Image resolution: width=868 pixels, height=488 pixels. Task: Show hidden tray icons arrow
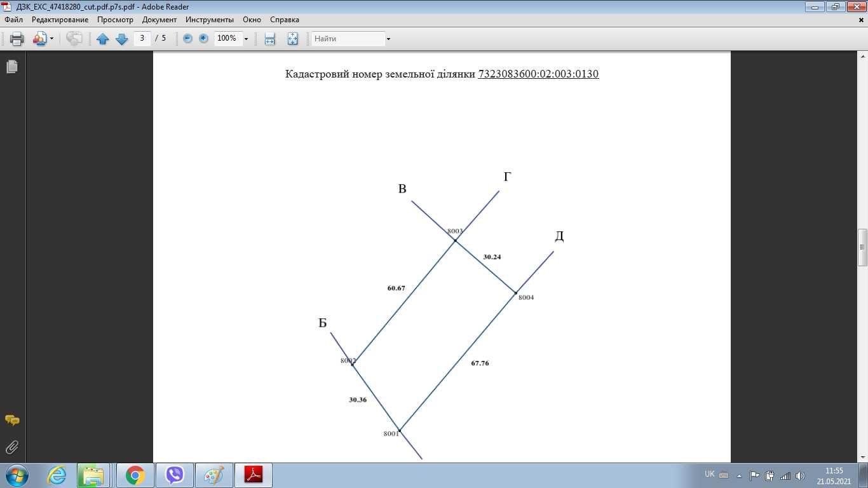pyautogui.click(x=739, y=475)
